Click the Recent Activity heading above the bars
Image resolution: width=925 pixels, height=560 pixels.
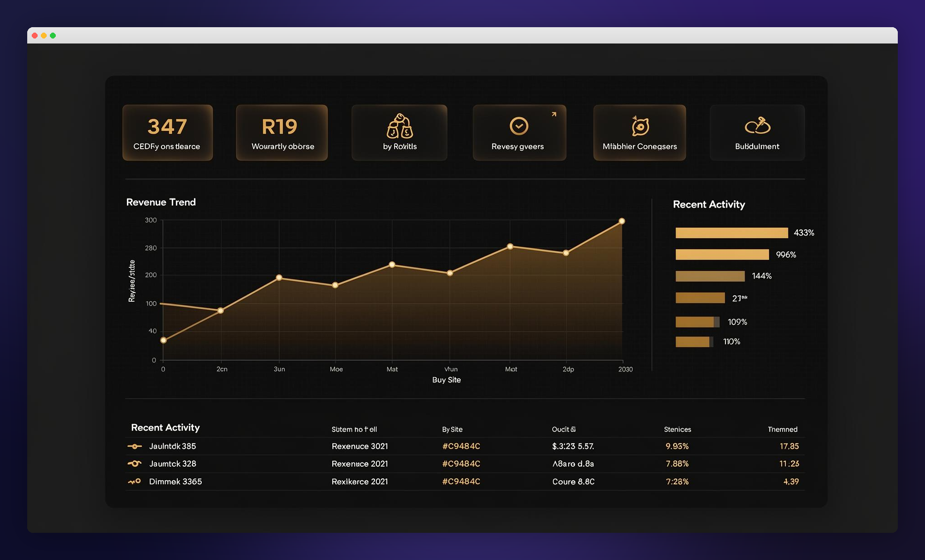[709, 204]
